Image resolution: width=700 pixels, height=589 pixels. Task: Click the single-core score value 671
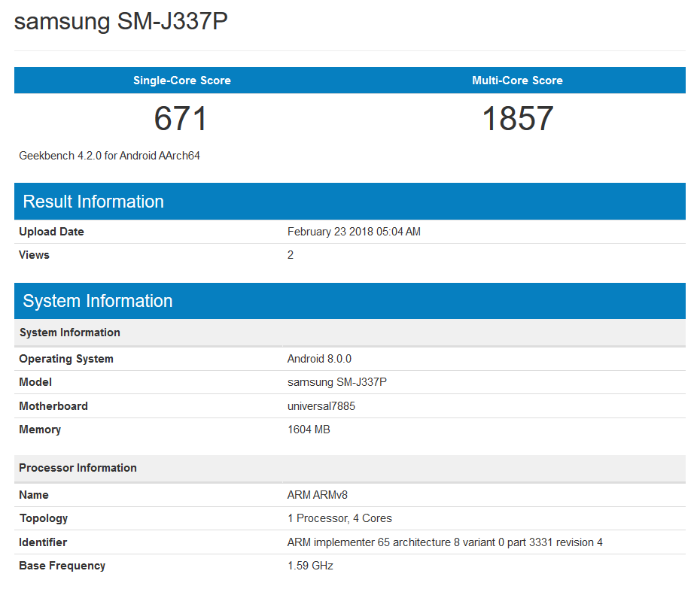181,119
